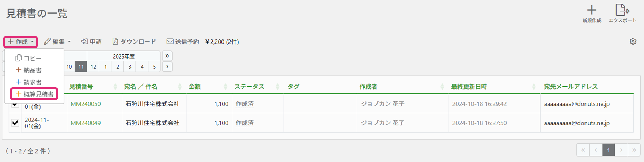Jump forward with double chevron above months
Viewport: 644px width, 162px height.
point(167,56)
